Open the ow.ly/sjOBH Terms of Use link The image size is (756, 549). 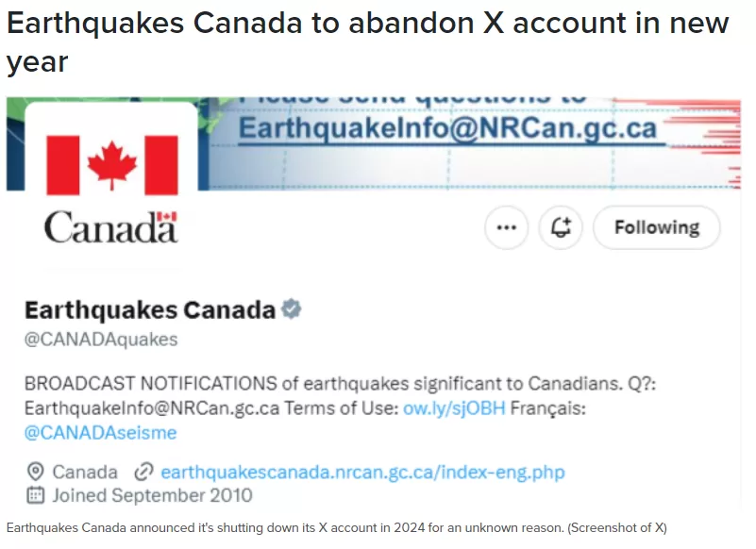(454, 408)
